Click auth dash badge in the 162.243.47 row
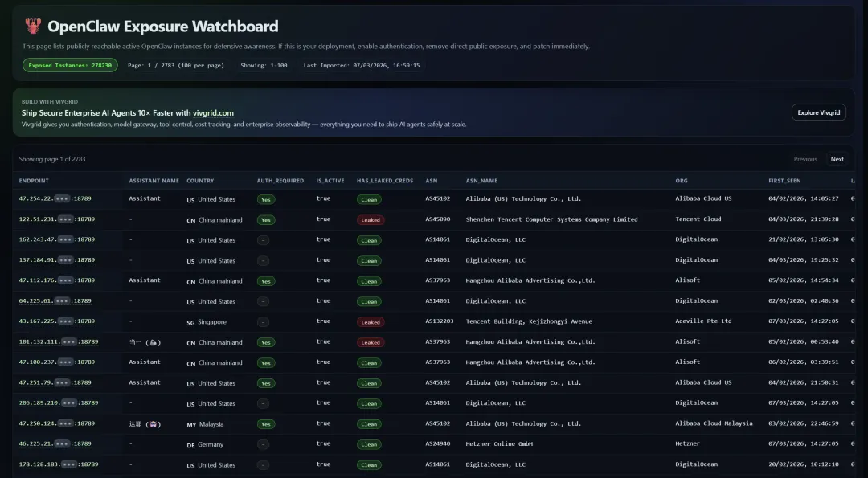 pos(263,240)
